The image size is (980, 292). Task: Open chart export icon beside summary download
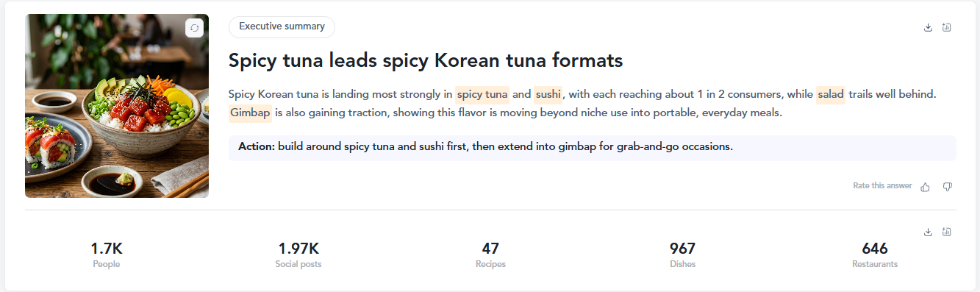pos(946,27)
